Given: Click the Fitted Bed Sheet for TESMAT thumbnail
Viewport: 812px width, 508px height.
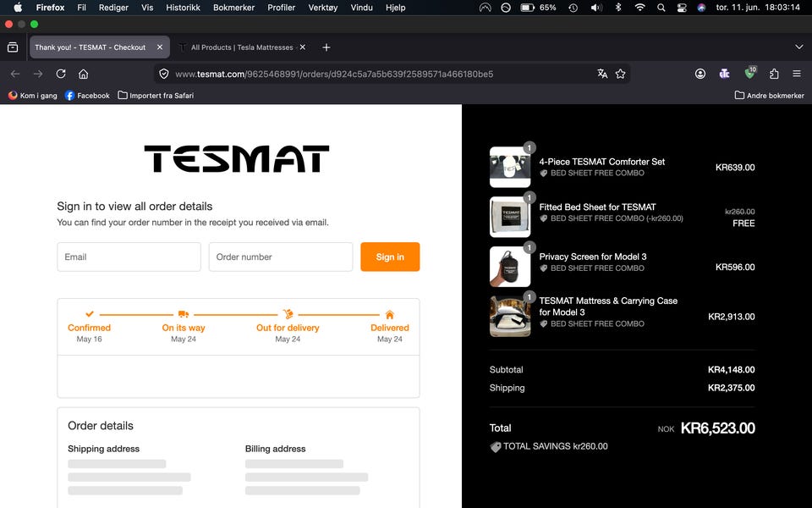Looking at the screenshot, I should click(x=510, y=217).
